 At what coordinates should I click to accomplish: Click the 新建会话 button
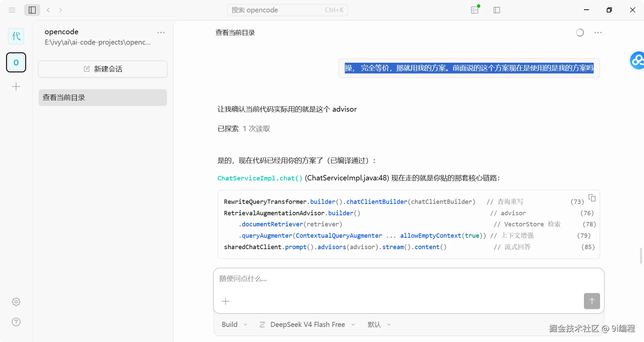[x=103, y=69]
